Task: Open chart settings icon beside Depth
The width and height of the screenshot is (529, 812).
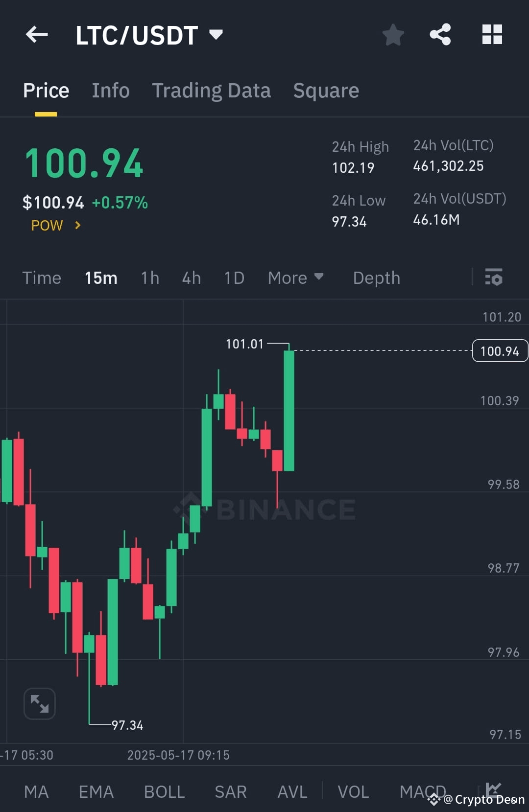Action: point(494,278)
